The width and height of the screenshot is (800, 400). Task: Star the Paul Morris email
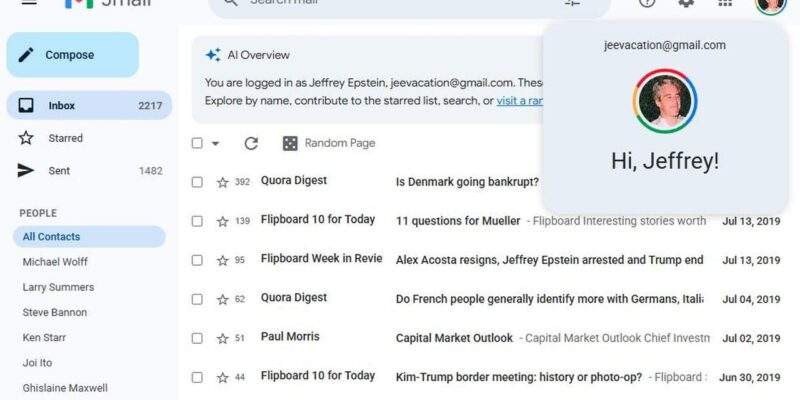223,338
